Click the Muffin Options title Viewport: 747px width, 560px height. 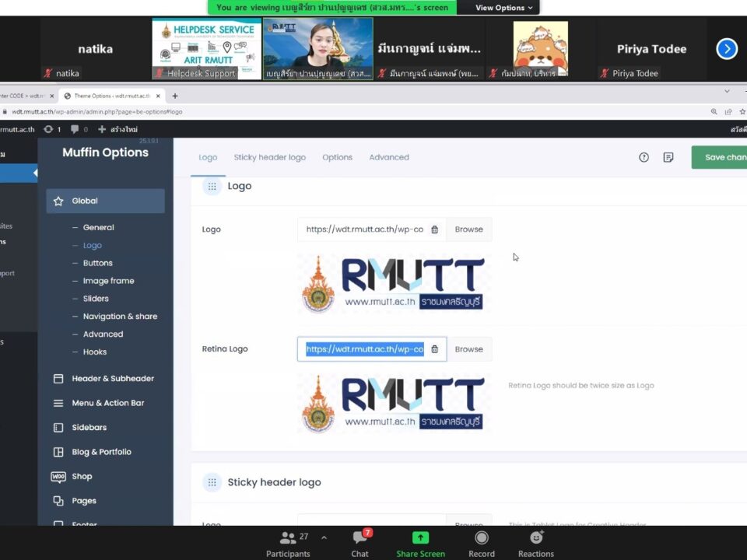click(x=105, y=152)
